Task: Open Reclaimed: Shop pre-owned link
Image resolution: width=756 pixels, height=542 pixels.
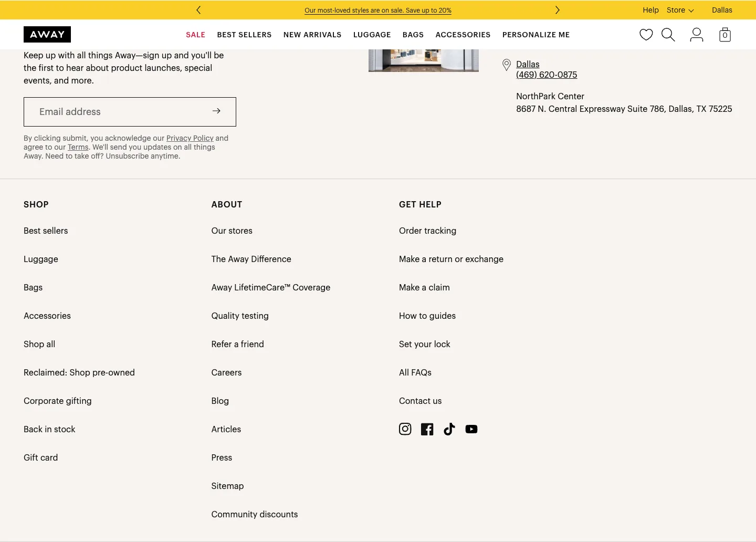Action: [x=79, y=372]
